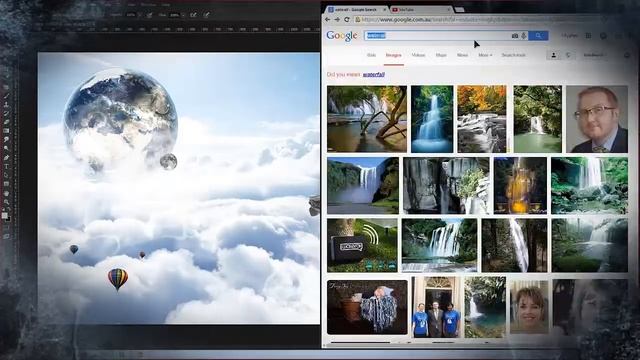Open Photoshop brush flow dropdown
The image size is (640, 360).
point(183,15)
